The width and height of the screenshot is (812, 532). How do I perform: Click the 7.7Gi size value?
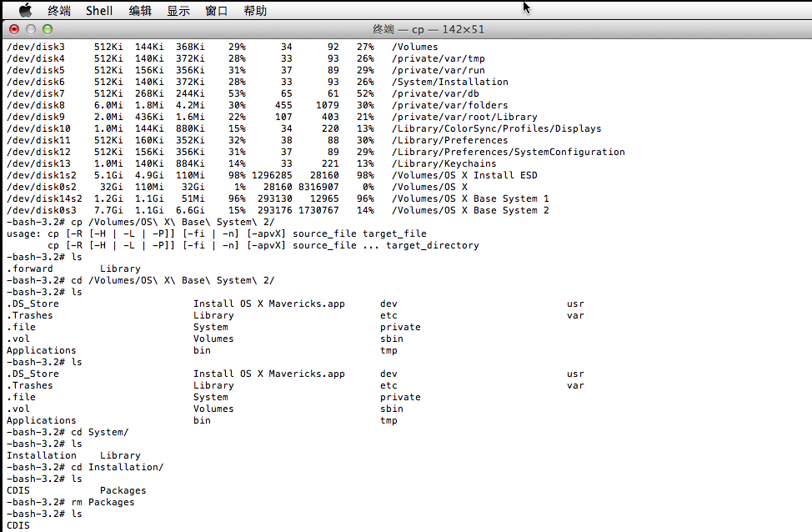[x=108, y=210]
